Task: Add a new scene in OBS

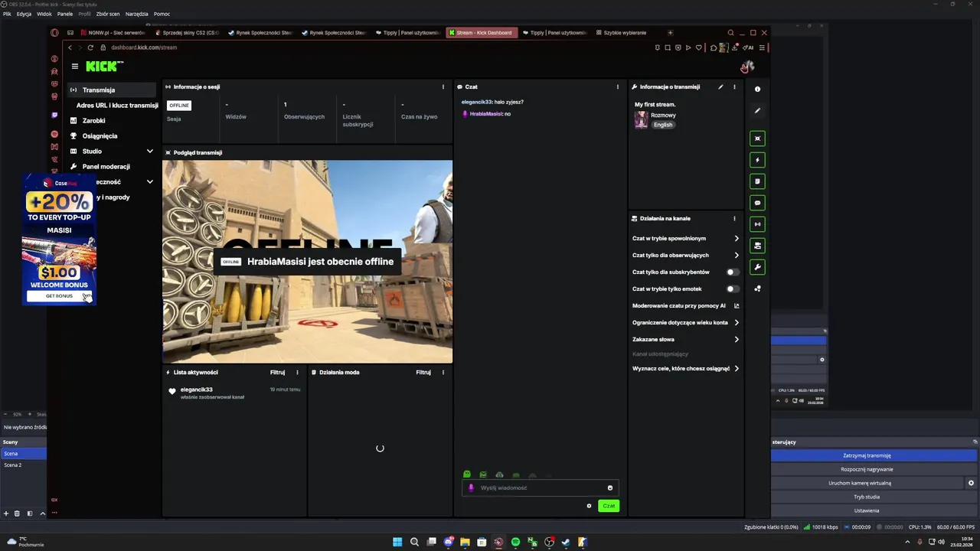Action: pos(6,514)
